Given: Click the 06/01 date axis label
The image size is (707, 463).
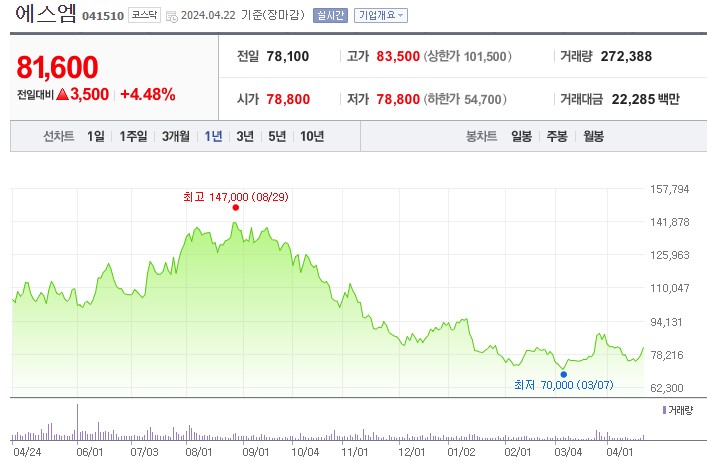Looking at the screenshot, I should coord(90,452).
